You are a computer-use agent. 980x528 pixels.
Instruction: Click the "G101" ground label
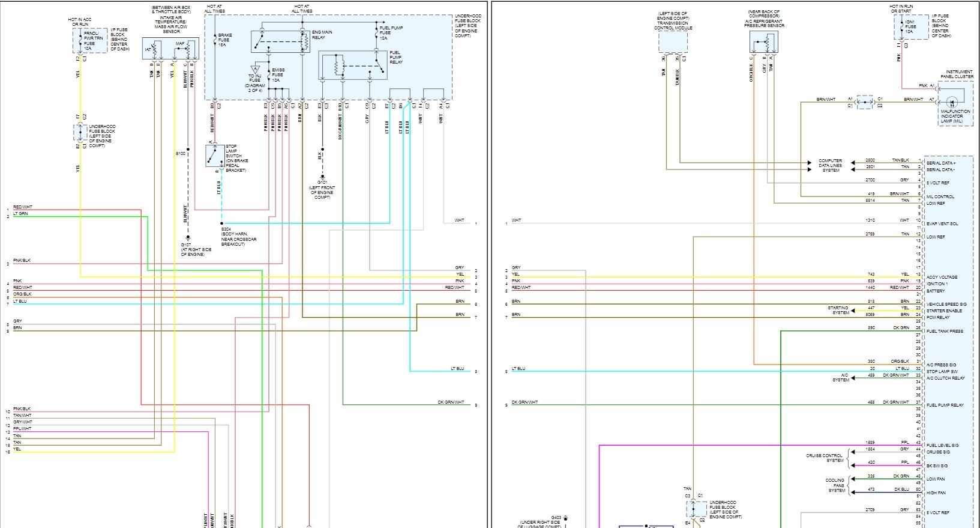(x=322, y=183)
